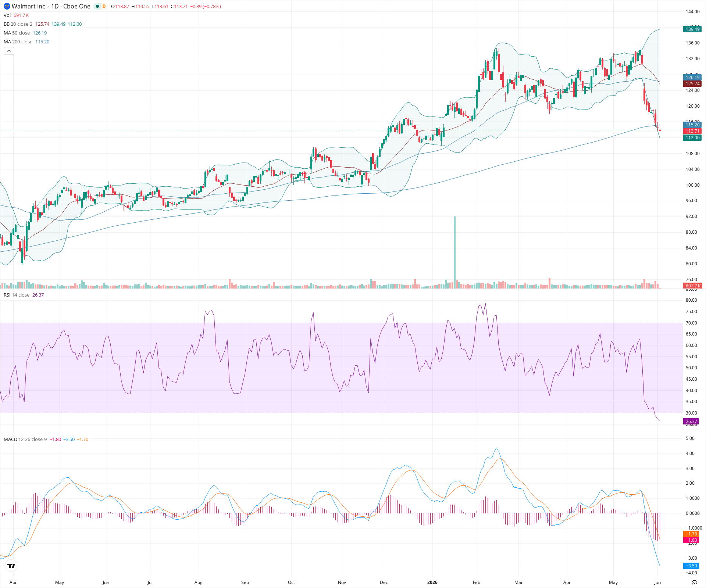
Task: Click the Dec label on time axis
Action: point(384,582)
